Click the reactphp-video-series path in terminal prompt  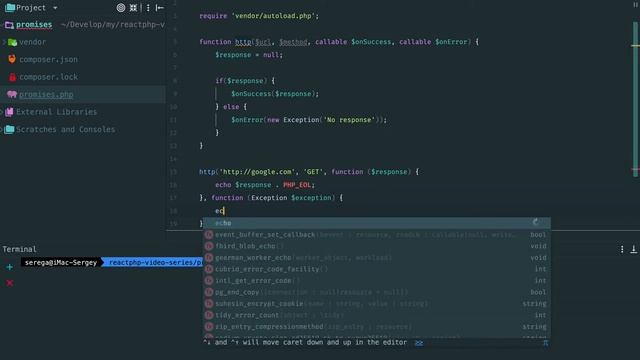(x=155, y=262)
